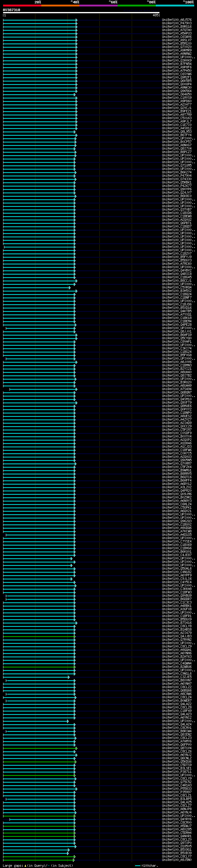
Task: Select hit label UniRef100_B5M1X0
Action: pos(177,43)
